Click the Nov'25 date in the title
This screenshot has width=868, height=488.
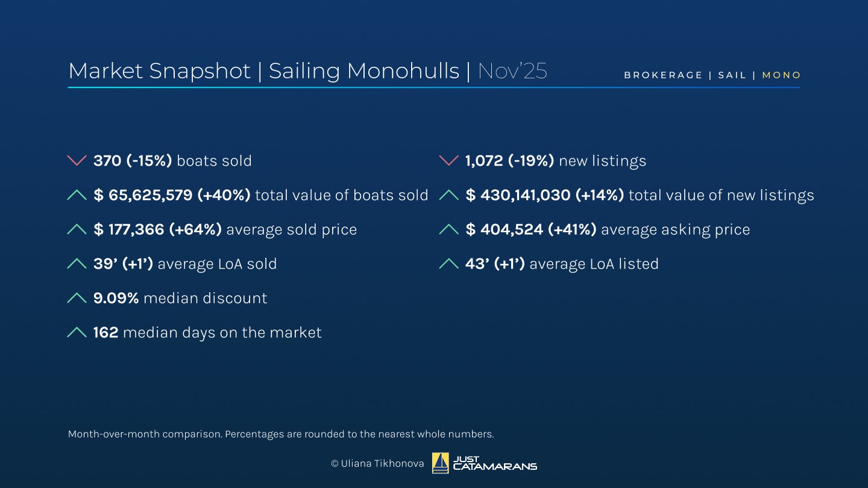click(x=512, y=71)
